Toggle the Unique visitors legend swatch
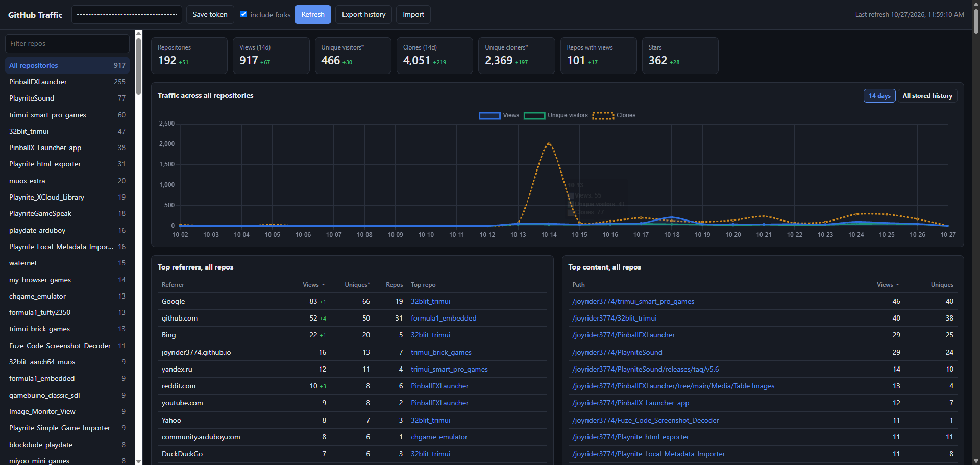Image resolution: width=980 pixels, height=465 pixels. (534, 116)
